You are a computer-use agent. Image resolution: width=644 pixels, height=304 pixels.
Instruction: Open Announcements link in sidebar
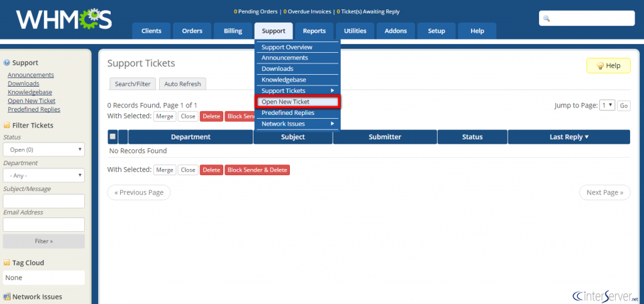point(31,75)
